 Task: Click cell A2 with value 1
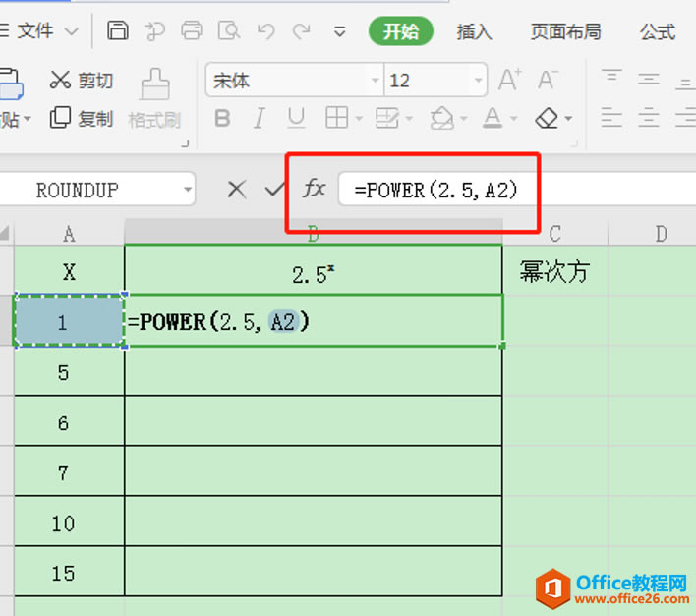pos(69,321)
